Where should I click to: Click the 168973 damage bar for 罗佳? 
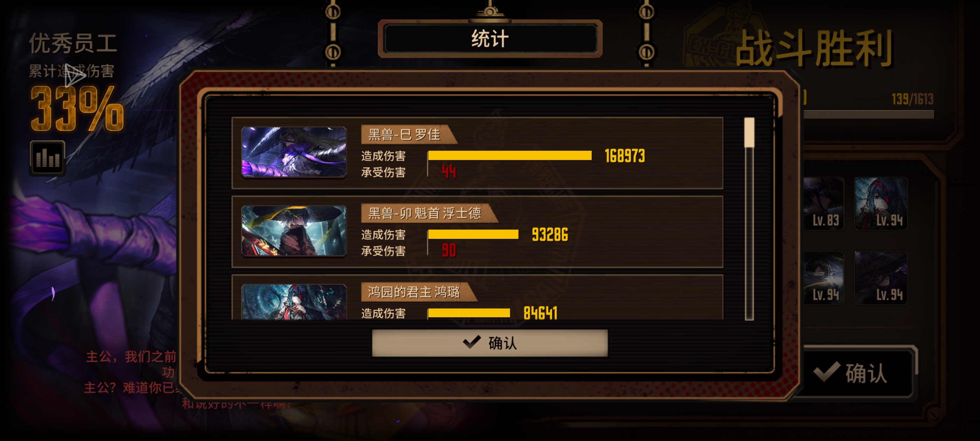point(509,156)
